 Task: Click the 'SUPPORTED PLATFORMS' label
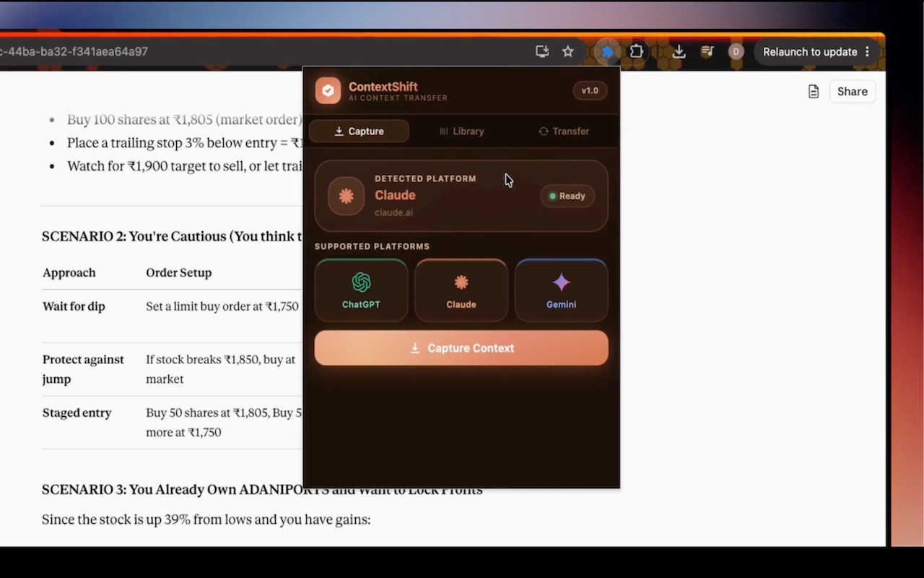coord(372,246)
